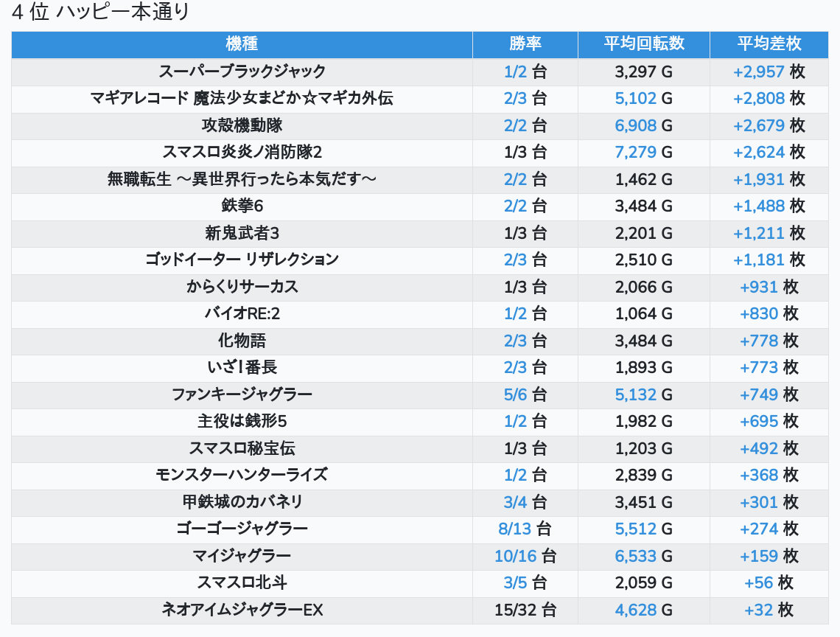840x637 pixels.
Task: Click the スマスロ炎炎ノ消防隊2 machine name
Action: coord(242,152)
